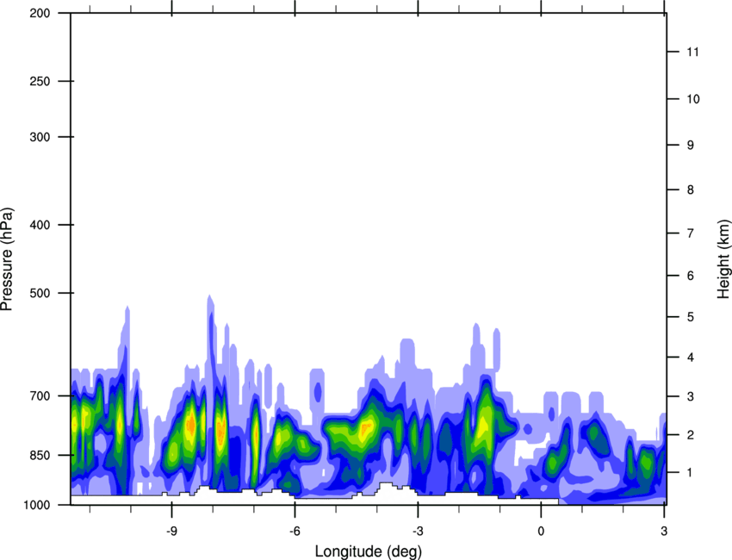The height and width of the screenshot is (560, 732).
Task: Click the height tick label '9'
Action: point(691,146)
